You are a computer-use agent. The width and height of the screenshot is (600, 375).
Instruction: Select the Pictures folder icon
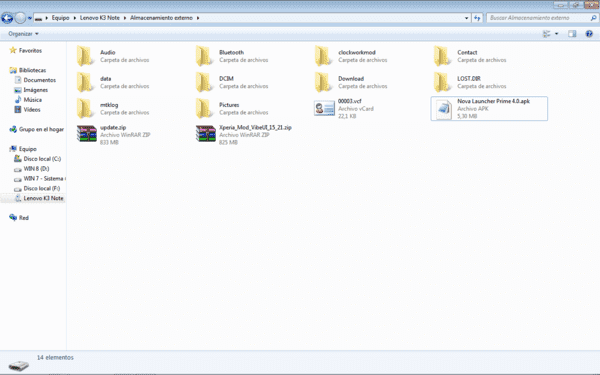coord(204,109)
